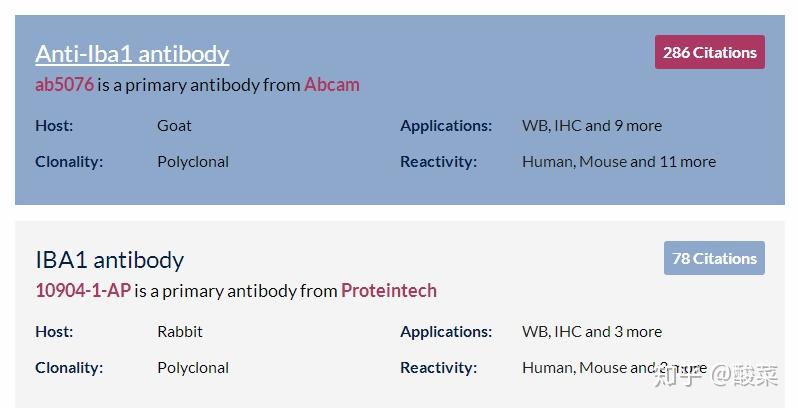
Task: View the 286 Citations badge
Action: click(709, 52)
